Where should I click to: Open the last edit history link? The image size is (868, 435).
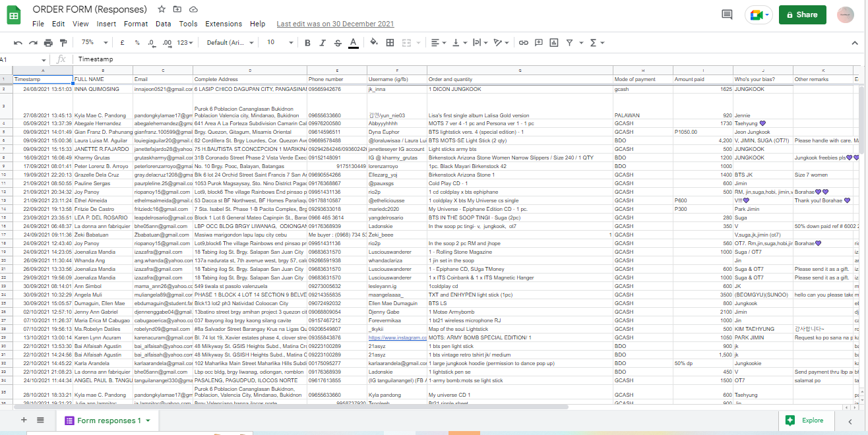(335, 24)
